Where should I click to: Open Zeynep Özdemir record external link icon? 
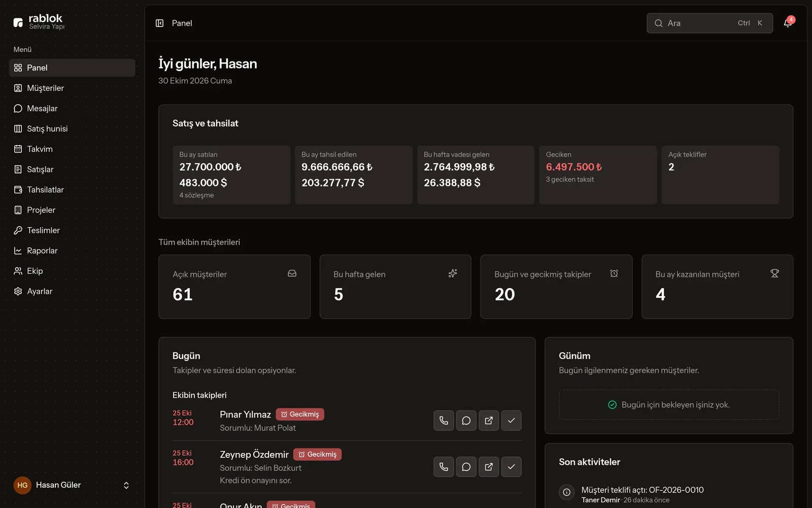[x=489, y=467]
